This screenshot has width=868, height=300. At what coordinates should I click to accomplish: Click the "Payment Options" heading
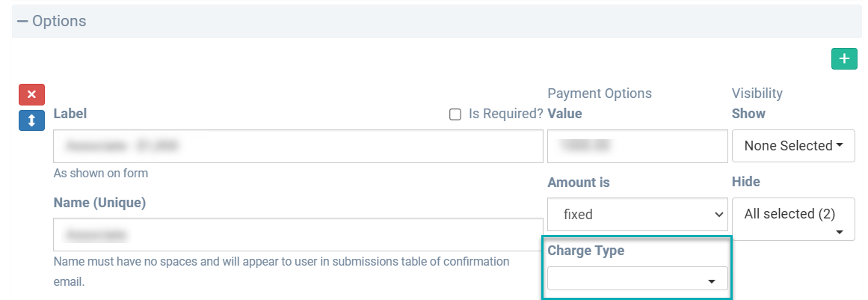[599, 94]
